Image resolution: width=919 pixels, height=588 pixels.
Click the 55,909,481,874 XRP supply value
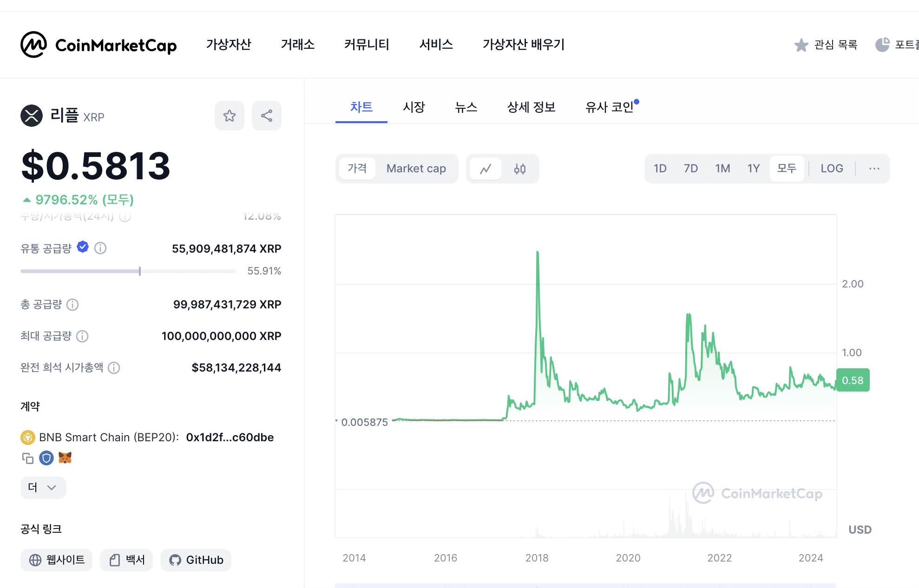226,249
